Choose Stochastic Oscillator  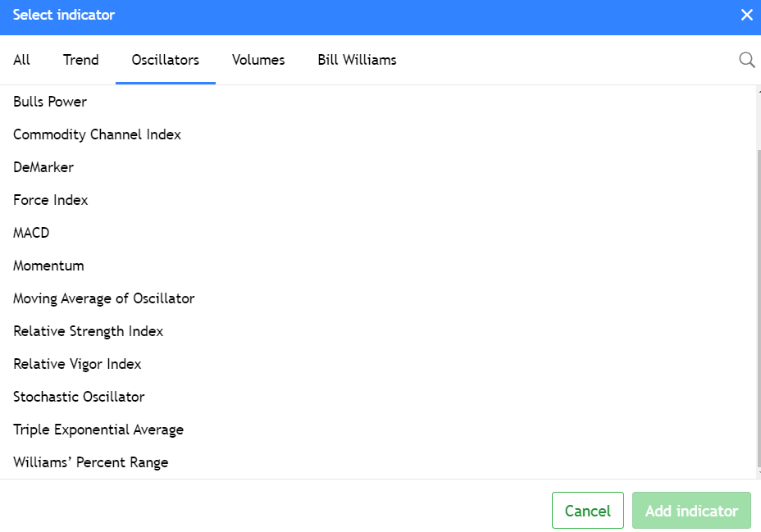point(79,397)
